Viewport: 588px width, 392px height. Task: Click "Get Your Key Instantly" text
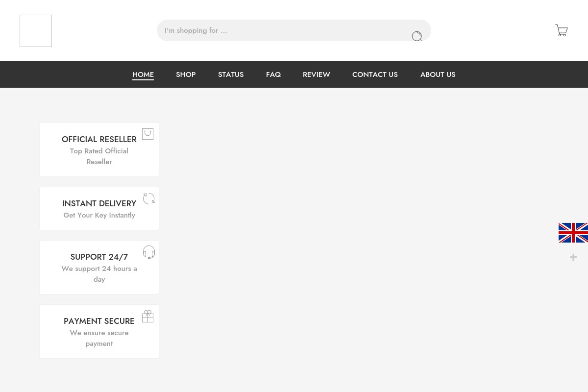(x=99, y=215)
